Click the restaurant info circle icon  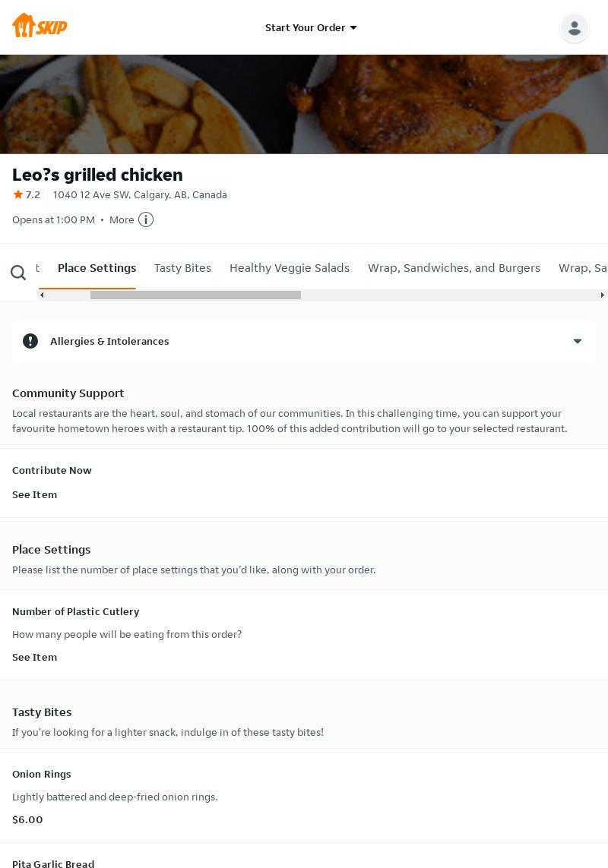146,219
